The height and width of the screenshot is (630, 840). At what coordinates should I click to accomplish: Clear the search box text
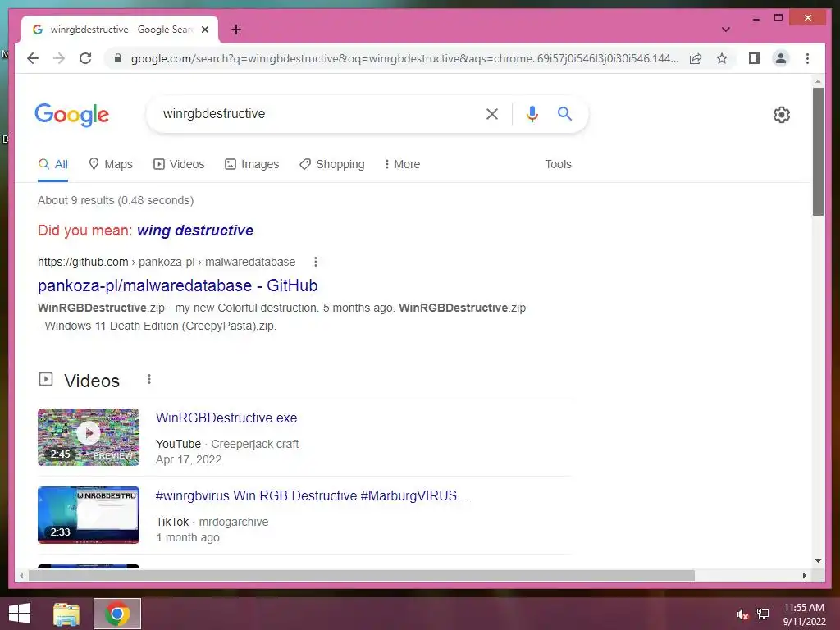(x=492, y=113)
